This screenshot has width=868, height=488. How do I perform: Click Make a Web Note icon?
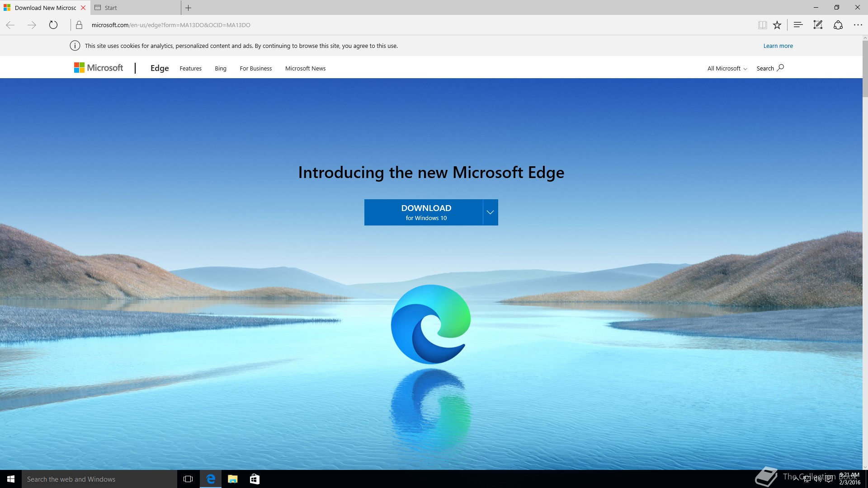[818, 25]
